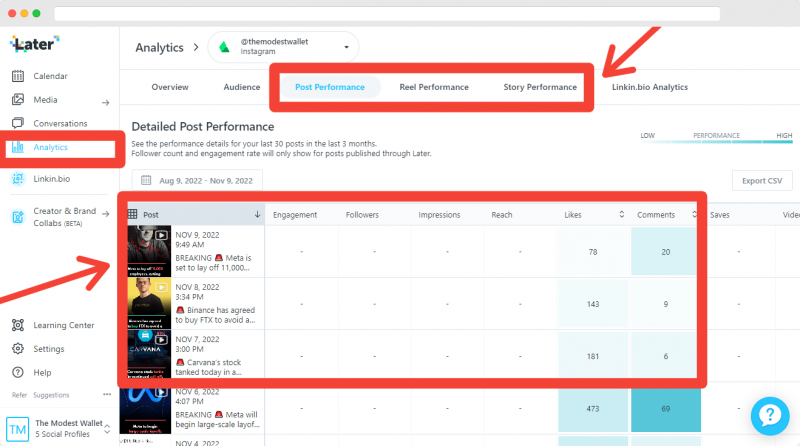Click the Refer link
Image resolution: width=800 pixels, height=446 pixels.
coord(19,395)
